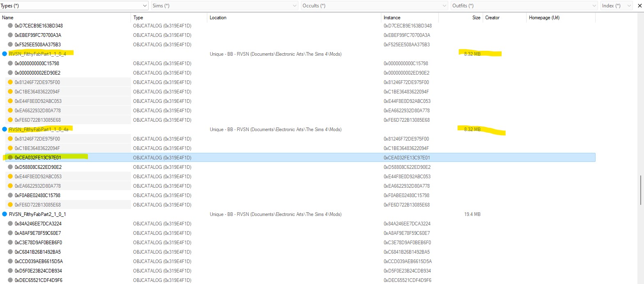Image resolution: width=644 pixels, height=284 pixels.
Task: Click blue dot icon of RVSN_FilthyFabPart1_1_0_4a package
Action: (5, 129)
